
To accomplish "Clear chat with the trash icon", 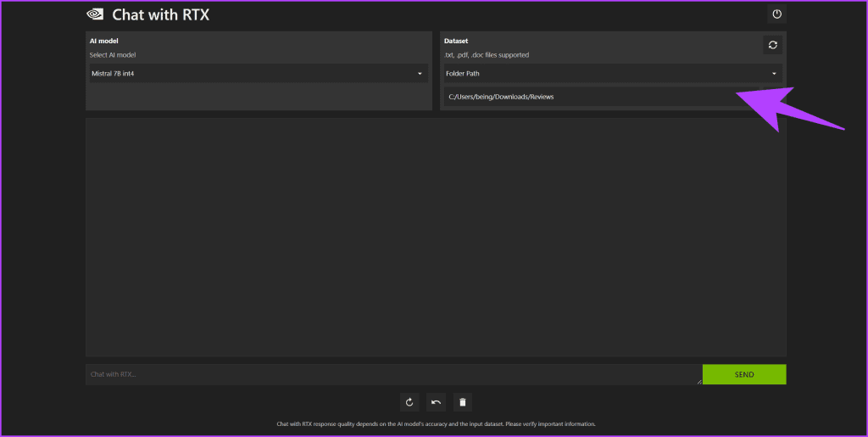I will point(463,402).
